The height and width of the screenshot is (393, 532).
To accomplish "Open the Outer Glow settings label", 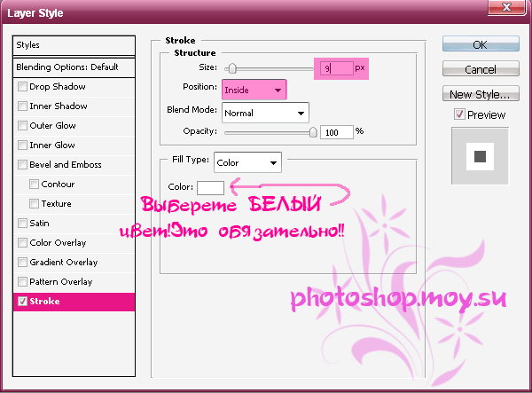I will pos(52,126).
